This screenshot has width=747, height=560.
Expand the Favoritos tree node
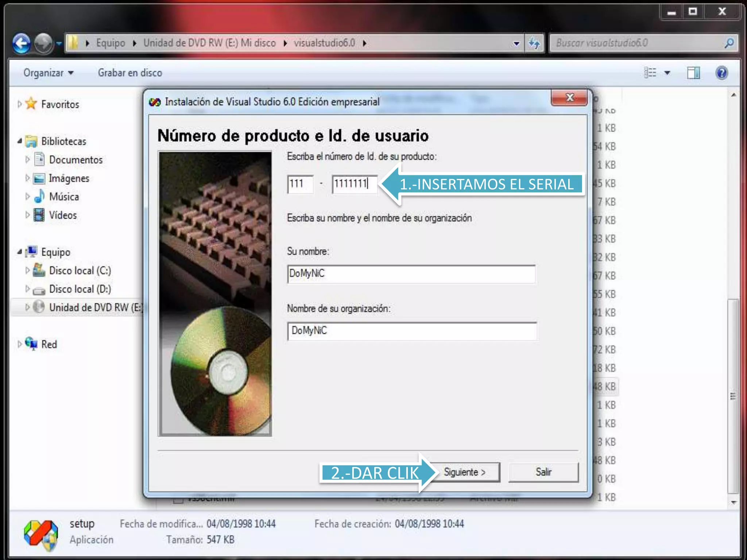click(x=20, y=104)
